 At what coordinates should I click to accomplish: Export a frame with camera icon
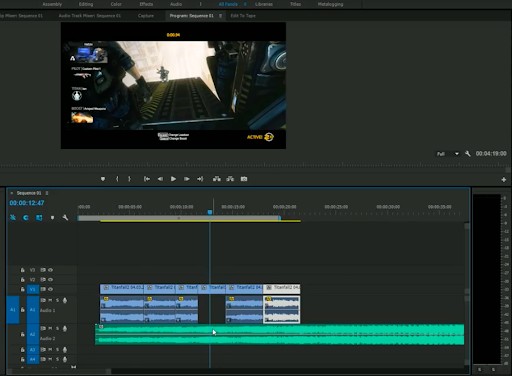coord(244,179)
